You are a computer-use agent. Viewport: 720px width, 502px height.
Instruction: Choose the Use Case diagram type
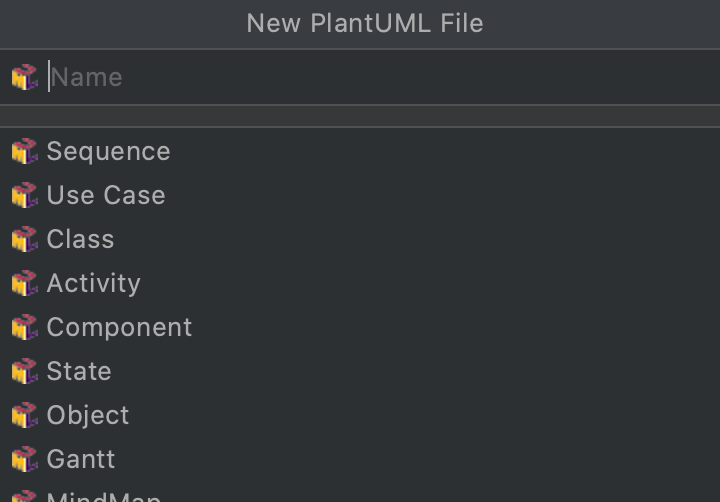click(x=106, y=195)
